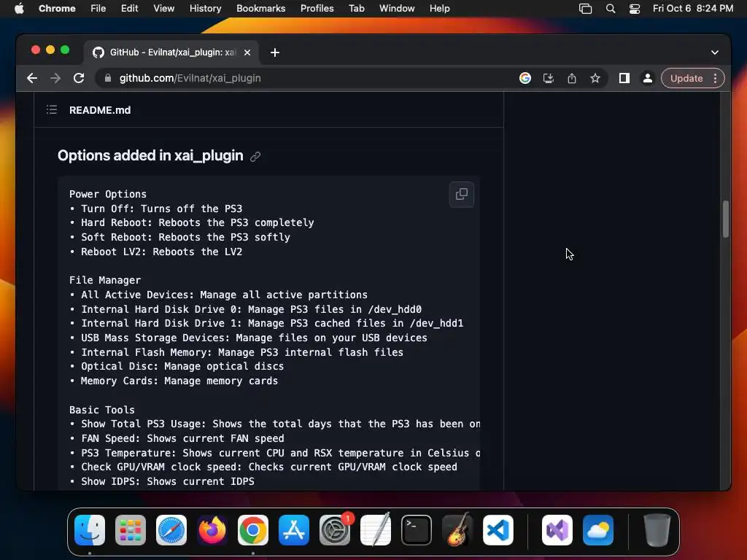Viewport: 747px width, 560px height.
Task: Expand the tab search chevron
Action: click(x=715, y=52)
